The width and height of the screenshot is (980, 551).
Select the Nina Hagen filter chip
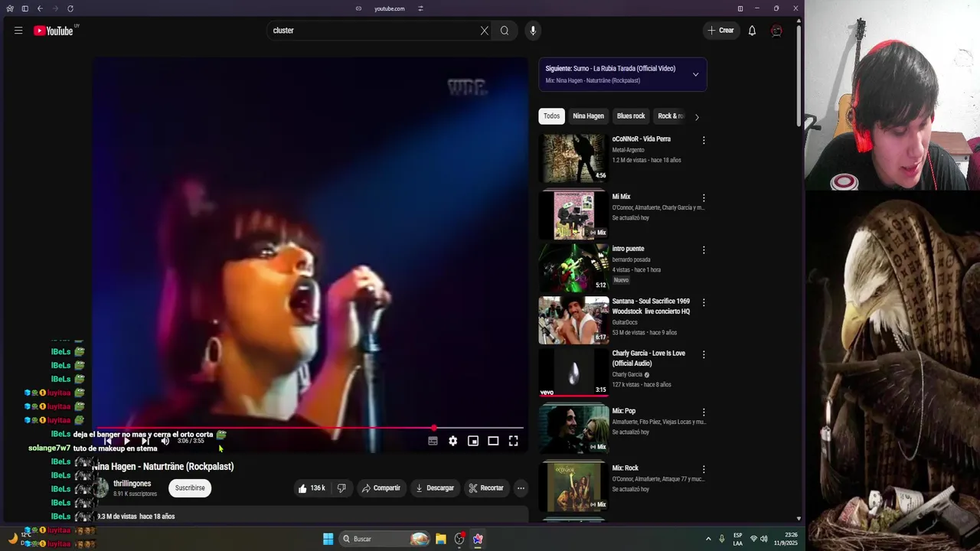tap(588, 116)
